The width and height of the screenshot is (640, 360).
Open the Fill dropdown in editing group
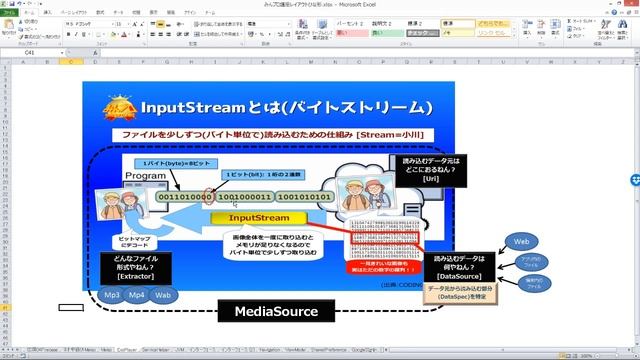(575, 29)
